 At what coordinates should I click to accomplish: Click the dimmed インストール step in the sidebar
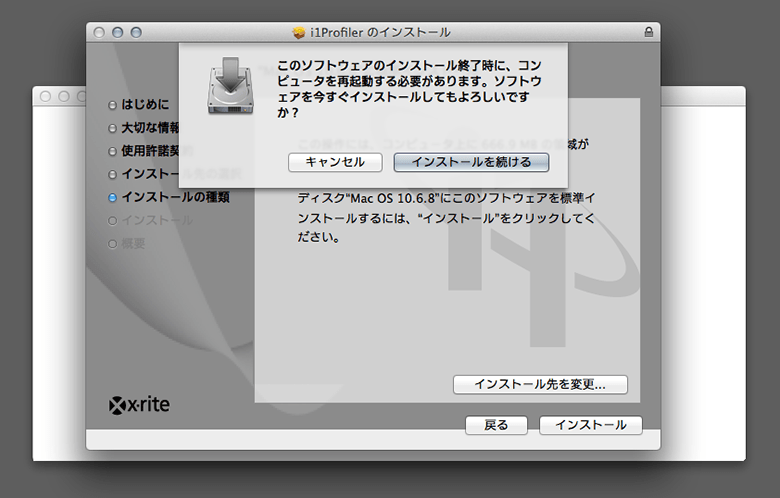pos(157,220)
